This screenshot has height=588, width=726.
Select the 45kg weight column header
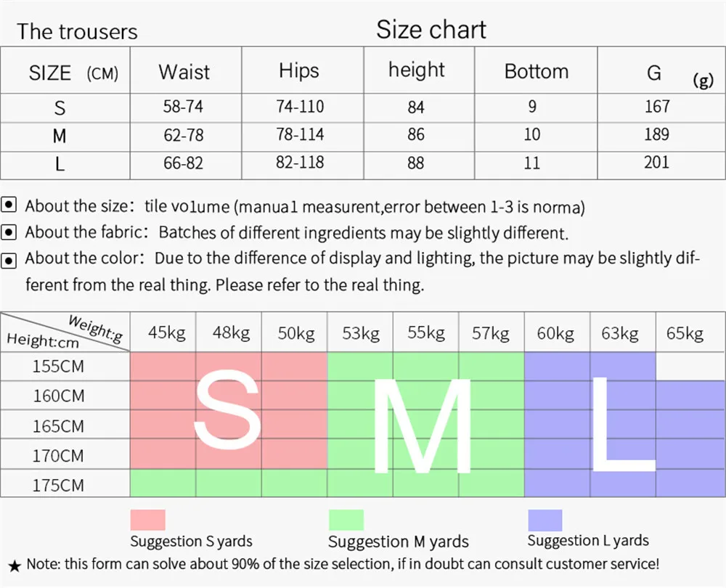(x=167, y=333)
